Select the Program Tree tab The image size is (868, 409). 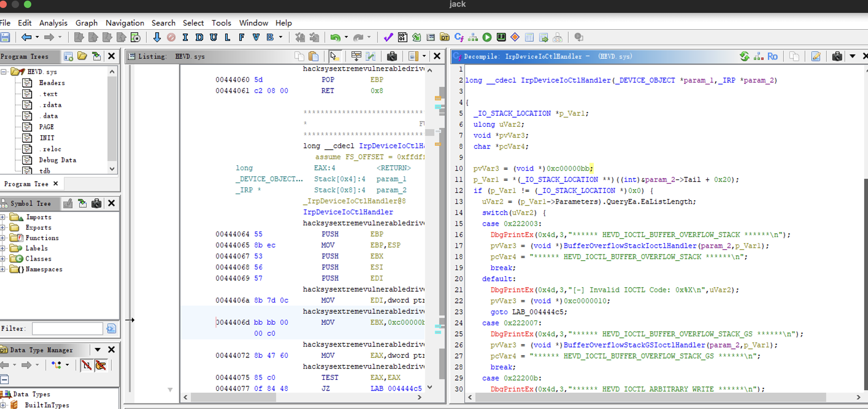pyautogui.click(x=26, y=184)
